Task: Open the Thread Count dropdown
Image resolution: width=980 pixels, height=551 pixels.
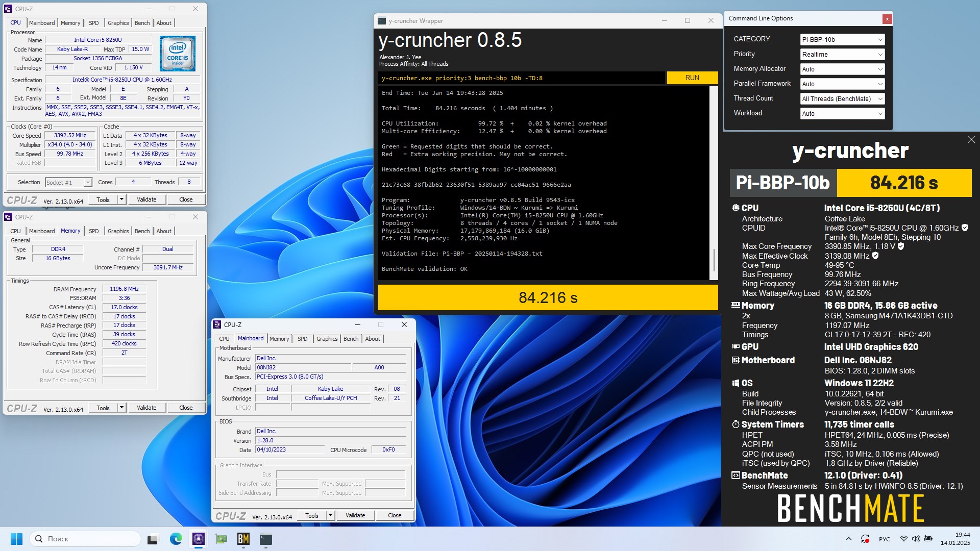Action: pyautogui.click(x=842, y=98)
